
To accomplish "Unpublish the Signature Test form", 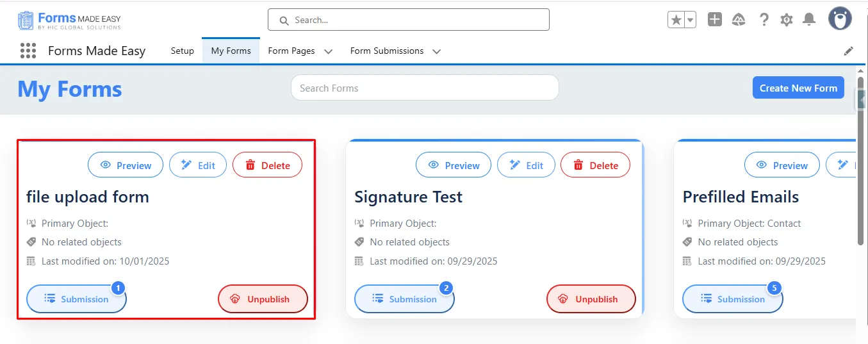I will click(x=591, y=299).
